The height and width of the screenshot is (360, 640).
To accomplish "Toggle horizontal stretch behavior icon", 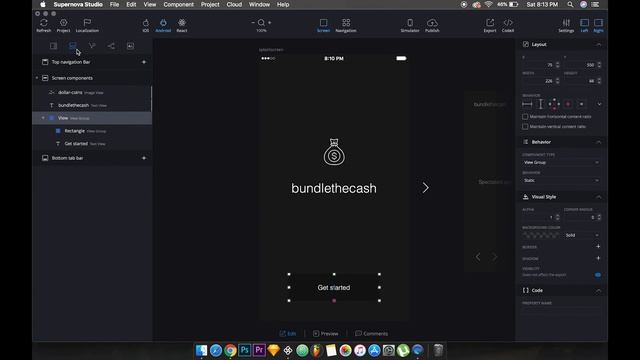I will pos(527,104).
